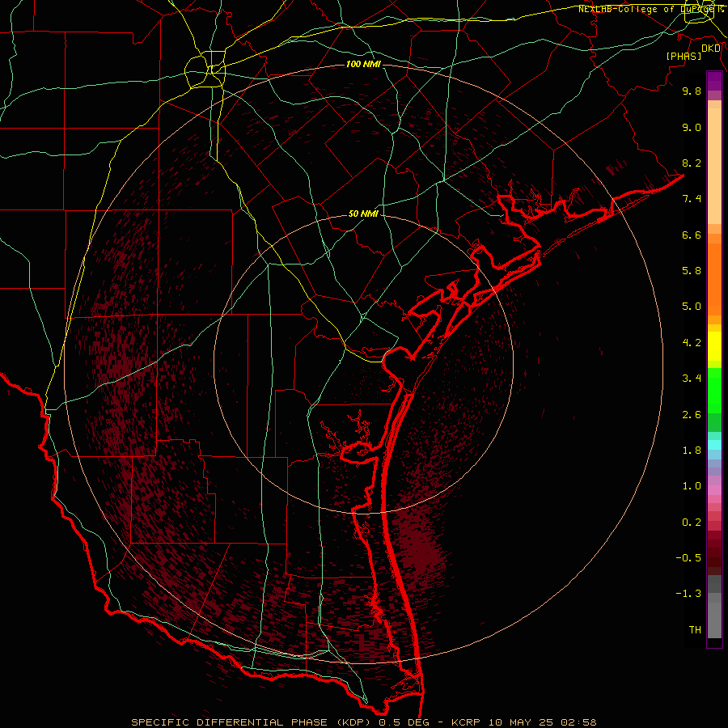Select the 1.0 value on the scale
This screenshot has width=728, height=728.
[692, 486]
